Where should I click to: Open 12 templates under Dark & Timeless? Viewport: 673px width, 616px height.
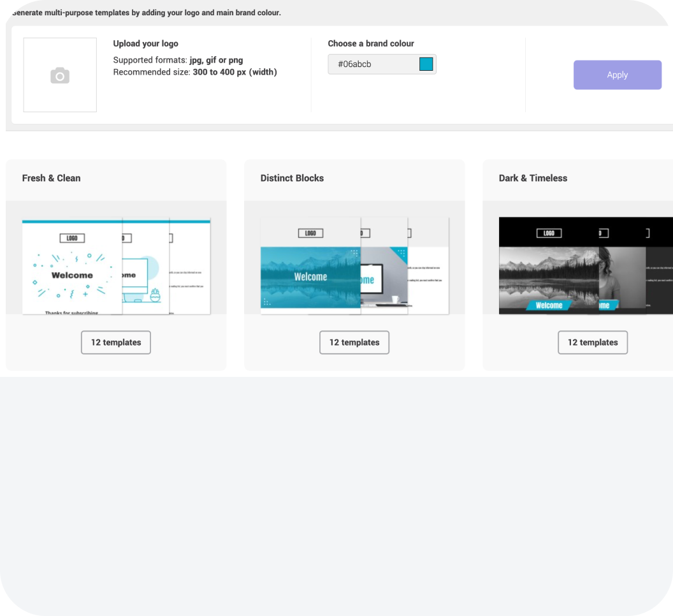(593, 342)
